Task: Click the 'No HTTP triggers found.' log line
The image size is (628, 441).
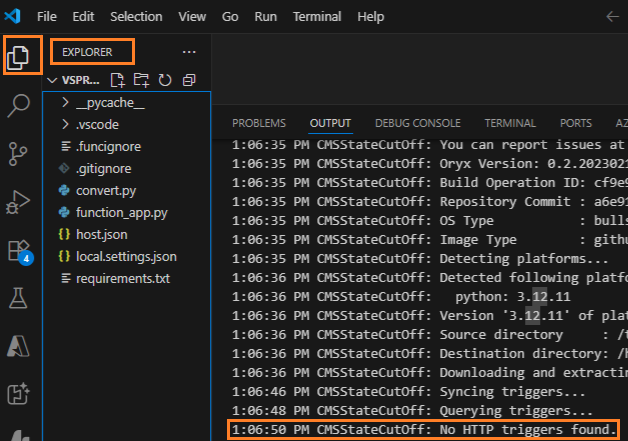Action: click(424, 429)
